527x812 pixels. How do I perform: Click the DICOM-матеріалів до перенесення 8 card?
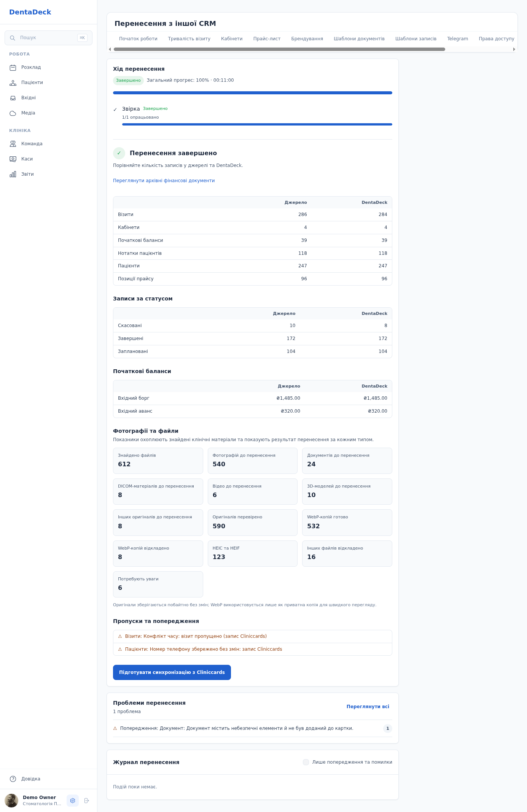(x=158, y=491)
